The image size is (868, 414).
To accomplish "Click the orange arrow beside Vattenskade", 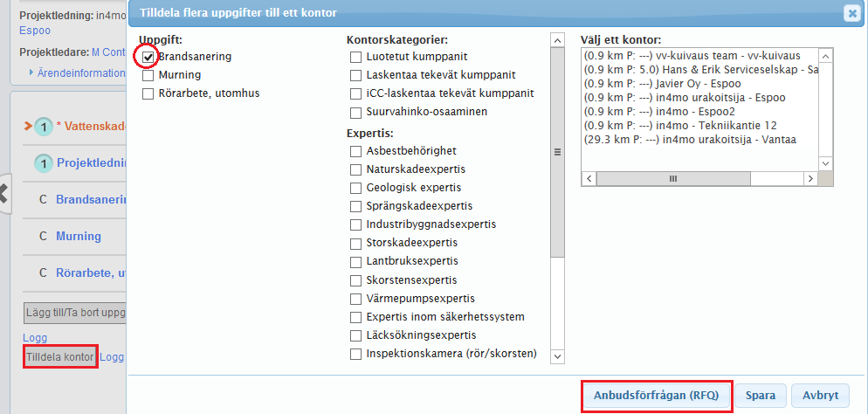I will [27, 127].
